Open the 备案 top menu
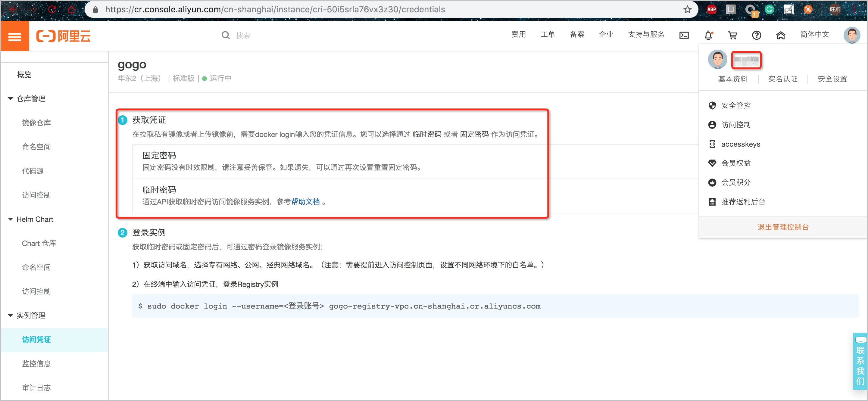The height and width of the screenshot is (401, 868). [x=577, y=34]
